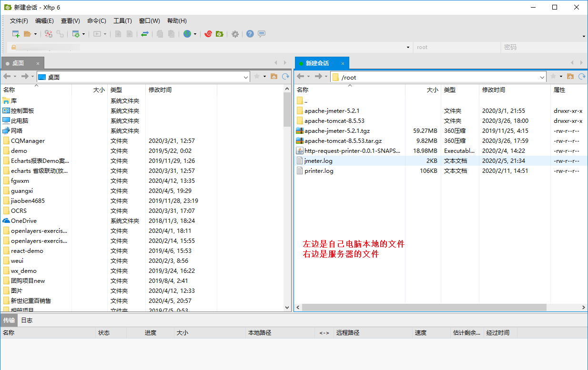Open the settings gear icon

pos(235,34)
